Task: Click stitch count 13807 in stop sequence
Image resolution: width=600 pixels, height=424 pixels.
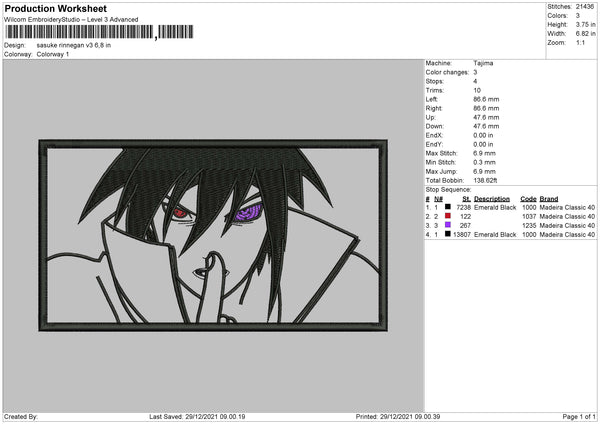Action: [x=461, y=235]
